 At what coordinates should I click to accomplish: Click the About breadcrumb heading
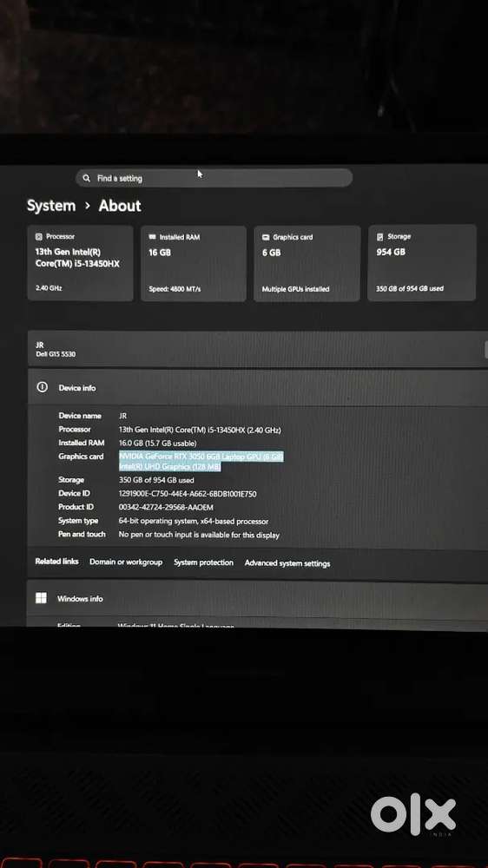click(x=120, y=206)
